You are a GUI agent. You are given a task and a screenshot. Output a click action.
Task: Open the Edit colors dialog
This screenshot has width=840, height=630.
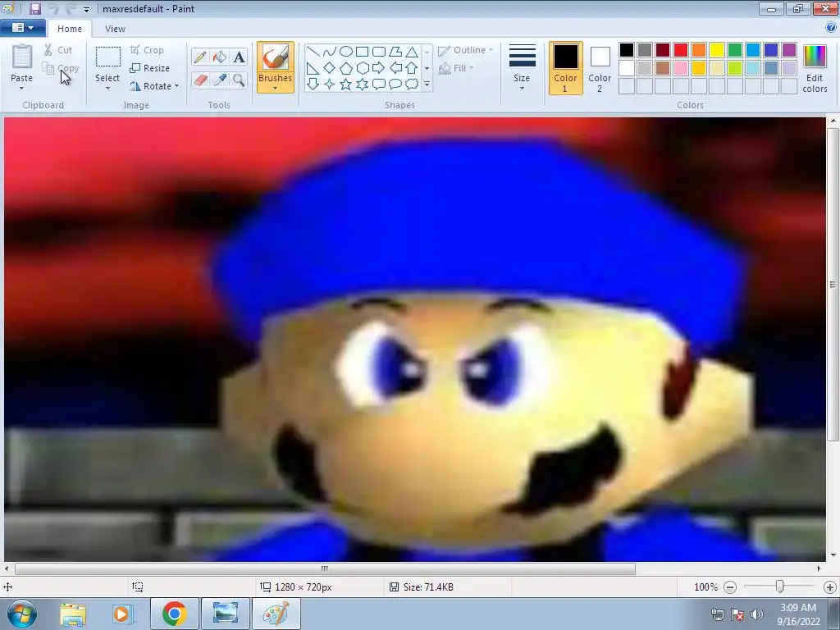[815, 68]
